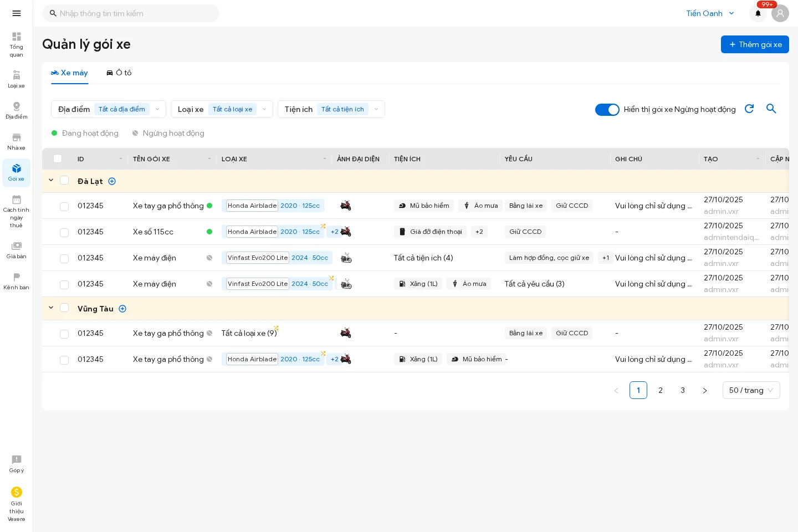Open Loại xe filter dropdown
The width and height of the screenshot is (798, 532).
click(x=222, y=109)
